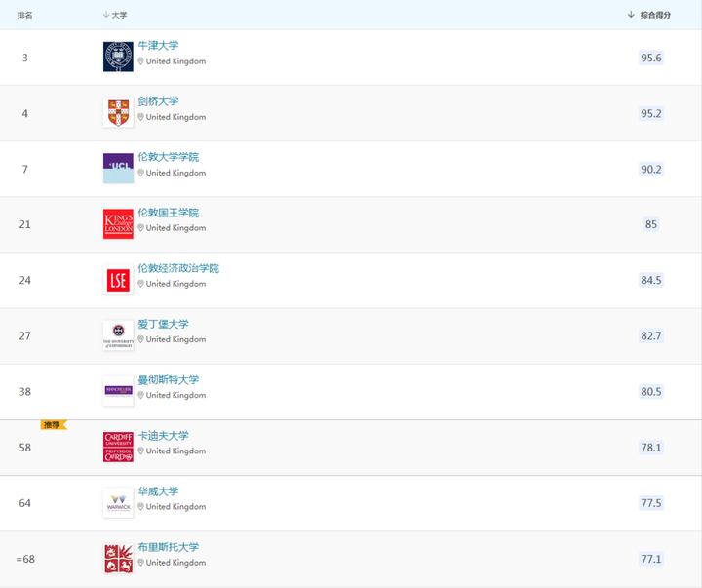Click score 95.2

tap(651, 113)
